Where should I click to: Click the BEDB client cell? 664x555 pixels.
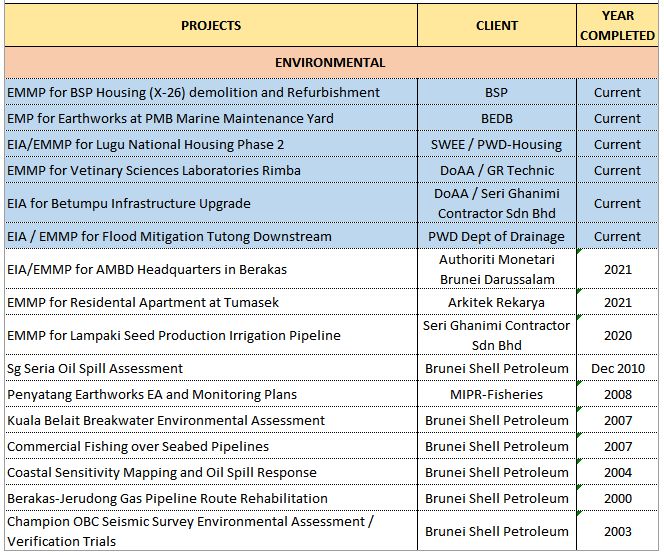tap(496, 118)
